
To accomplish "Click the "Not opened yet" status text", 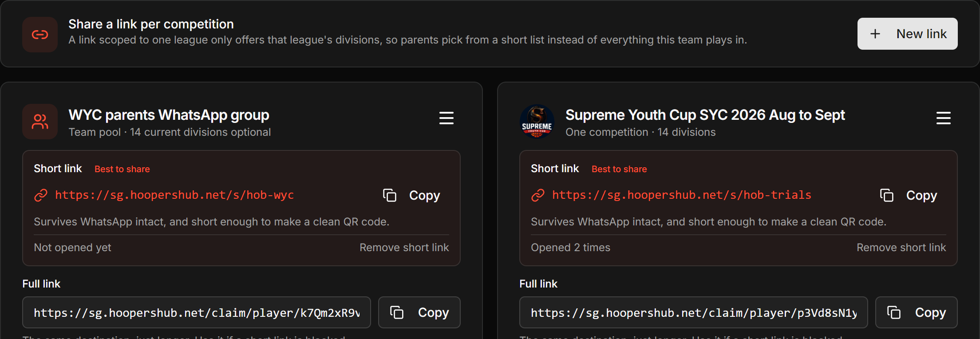I will pyautogui.click(x=72, y=248).
